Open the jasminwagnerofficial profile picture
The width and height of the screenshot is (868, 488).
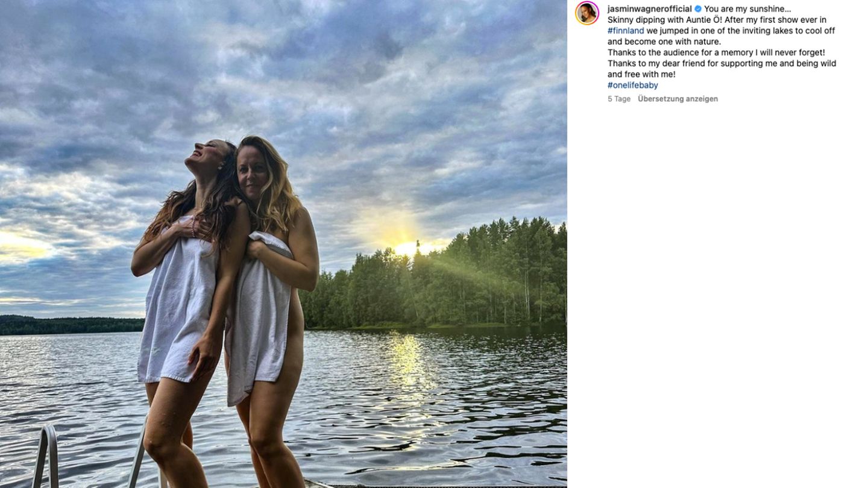[x=587, y=13]
